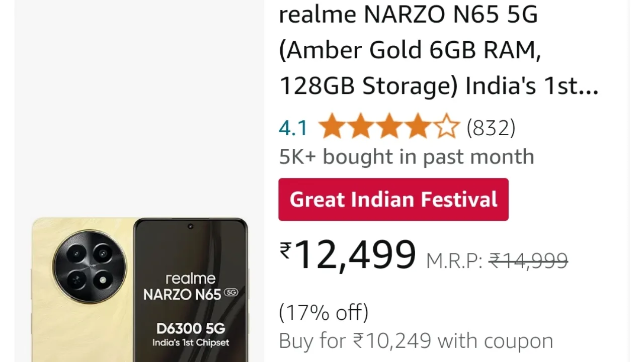Open the 832 reviews count
The image size is (644, 362).
click(x=491, y=128)
